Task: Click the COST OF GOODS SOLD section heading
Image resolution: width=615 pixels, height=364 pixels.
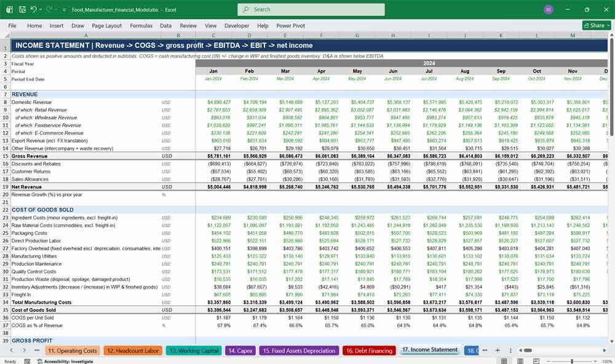Action: 42,210
